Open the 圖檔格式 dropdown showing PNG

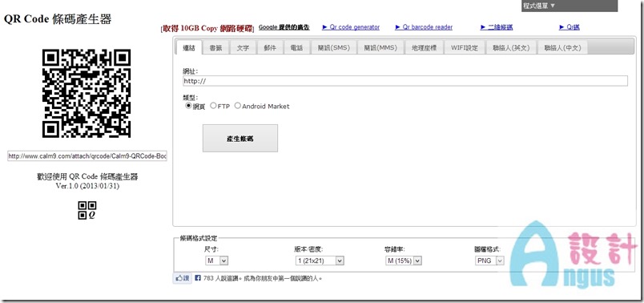[x=489, y=261]
